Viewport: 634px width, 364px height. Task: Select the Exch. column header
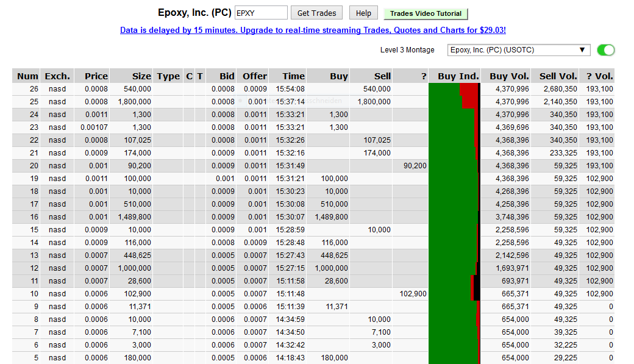[x=57, y=76]
